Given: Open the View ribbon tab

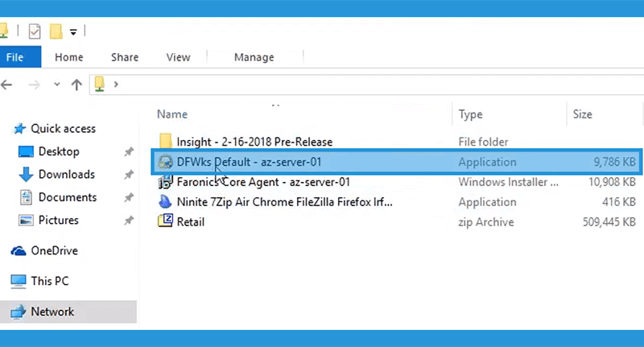Looking at the screenshot, I should click(178, 57).
